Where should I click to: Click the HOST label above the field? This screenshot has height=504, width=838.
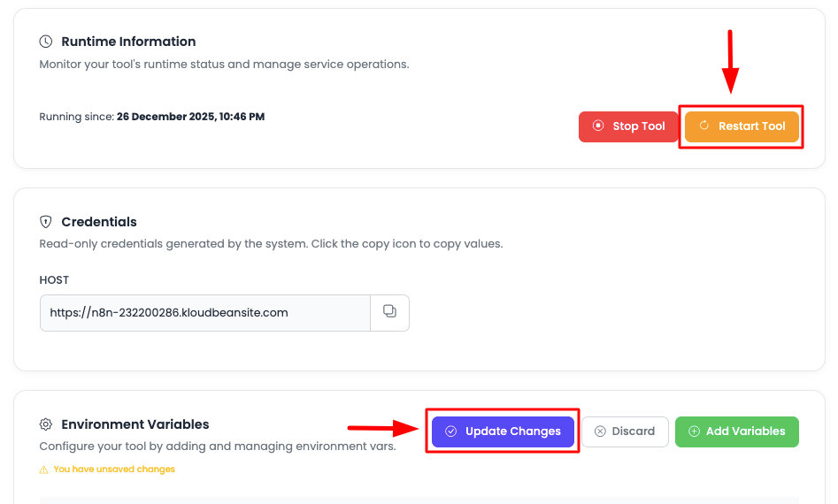point(54,280)
